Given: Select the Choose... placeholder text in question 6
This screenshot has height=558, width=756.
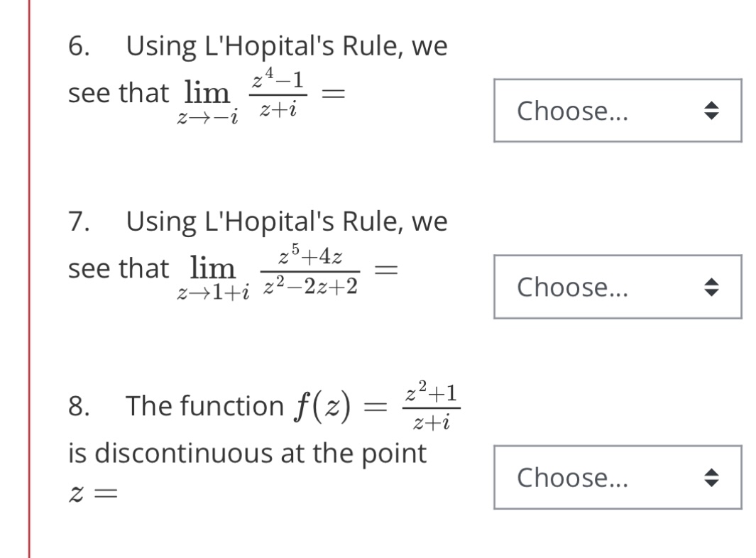Looking at the screenshot, I should [x=572, y=111].
